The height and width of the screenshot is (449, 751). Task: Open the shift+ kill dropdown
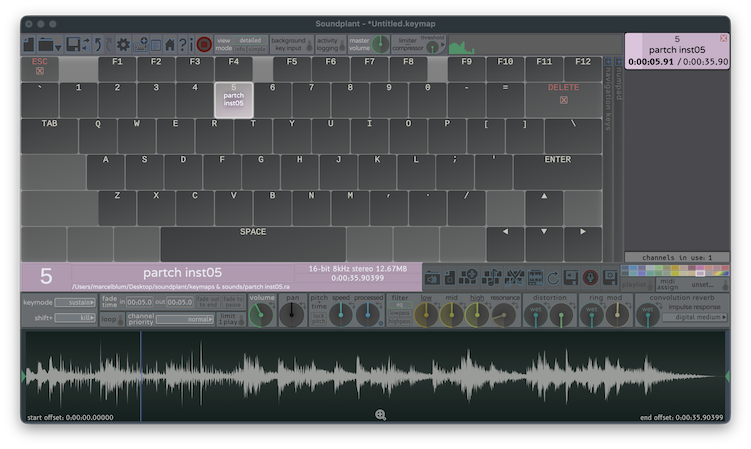click(75, 318)
